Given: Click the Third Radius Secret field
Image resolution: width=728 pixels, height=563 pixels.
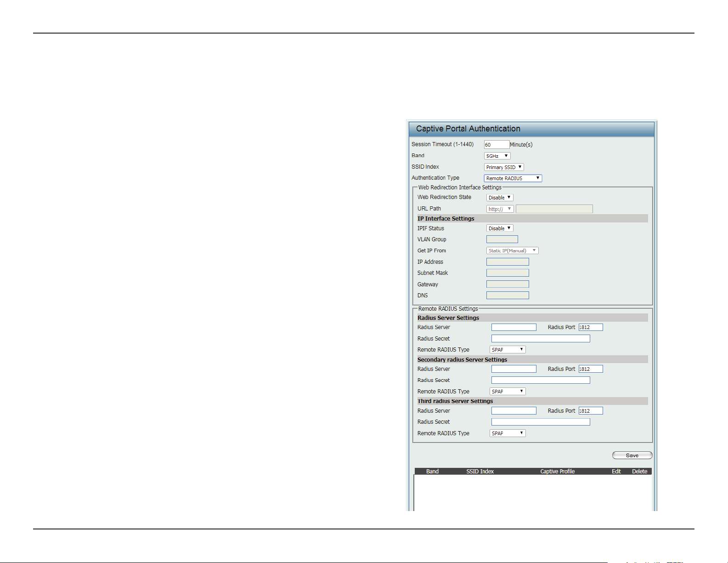Looking at the screenshot, I should point(541,422).
